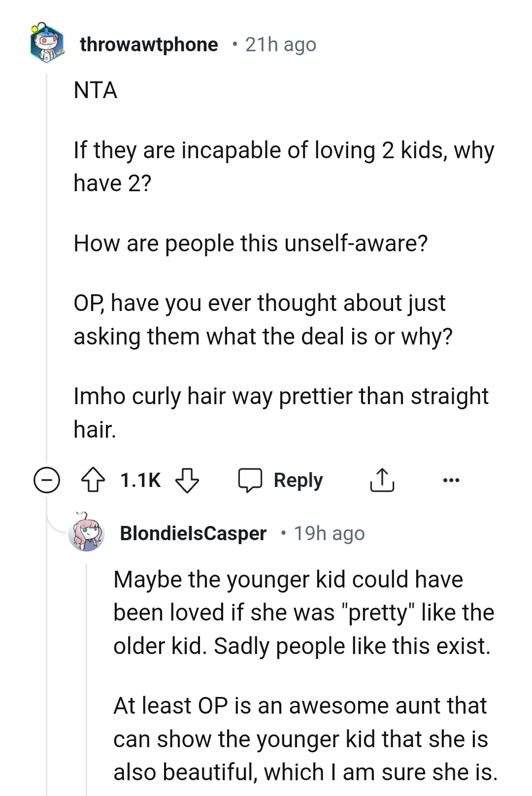
Task: Downvote the throwawtphone comment
Action: 187,480
